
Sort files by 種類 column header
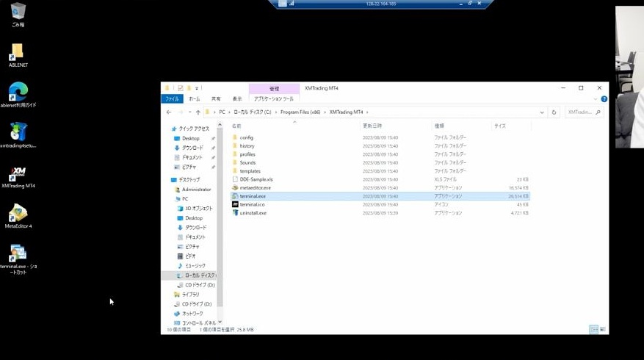(439, 126)
